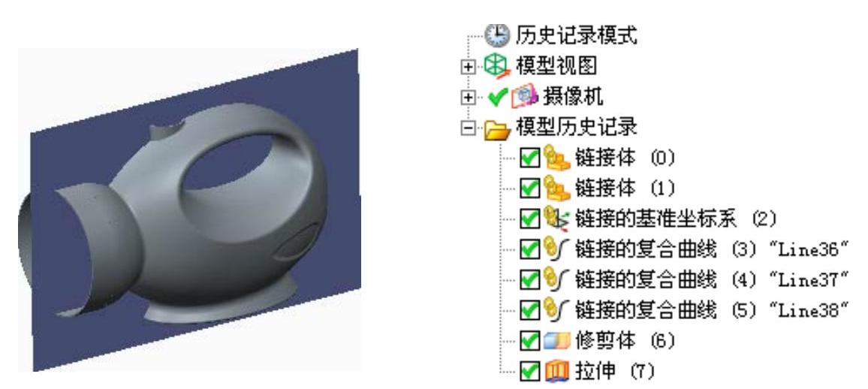This screenshot has height=389, width=868.
Task: Collapse the 模型历史记录 node
Action: (x=468, y=129)
